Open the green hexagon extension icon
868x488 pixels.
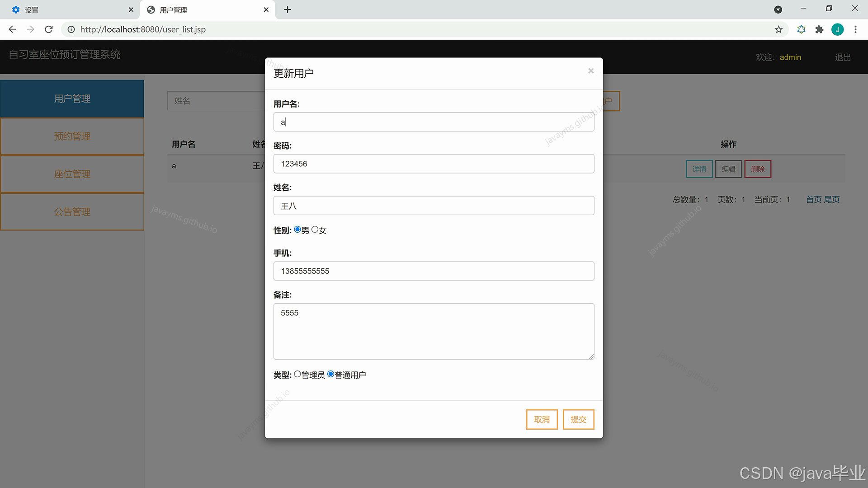point(801,29)
